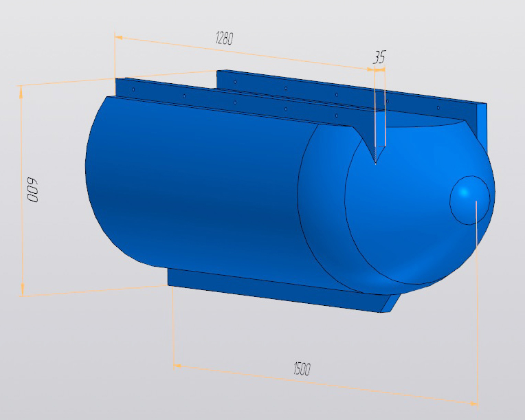Select the upper arrowhead of the 600 dimension
Image resolution: width=525 pixels, height=420 pixels.
[x=21, y=91]
